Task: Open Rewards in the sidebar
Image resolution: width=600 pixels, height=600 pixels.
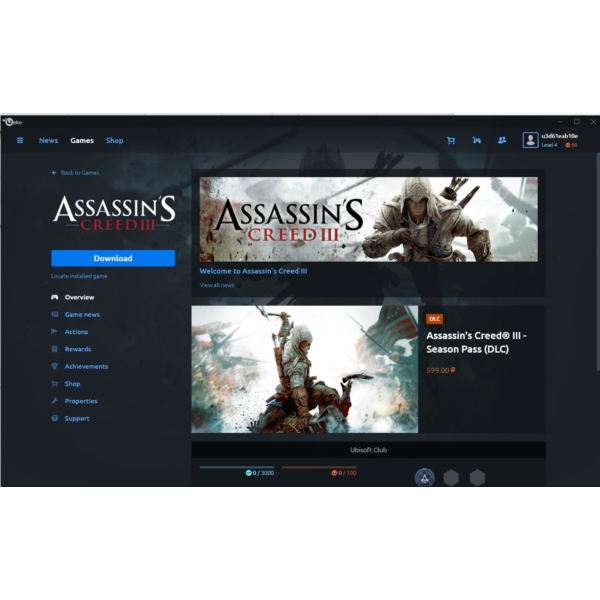Action: [x=78, y=349]
